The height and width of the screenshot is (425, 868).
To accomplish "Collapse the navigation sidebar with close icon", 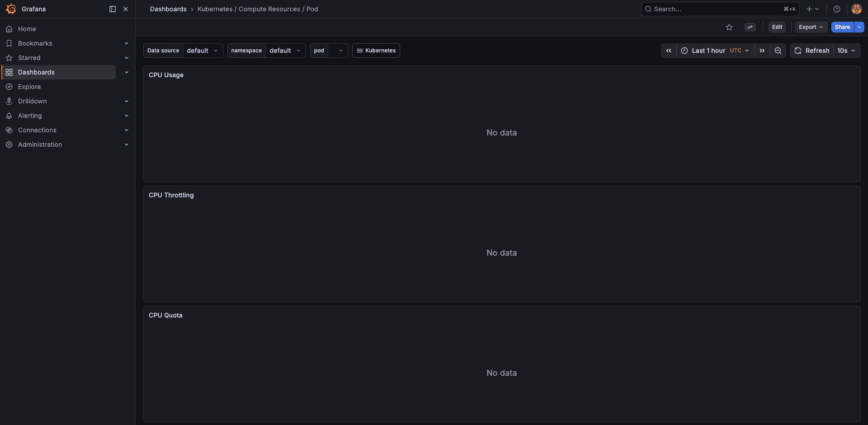I will pyautogui.click(x=126, y=9).
